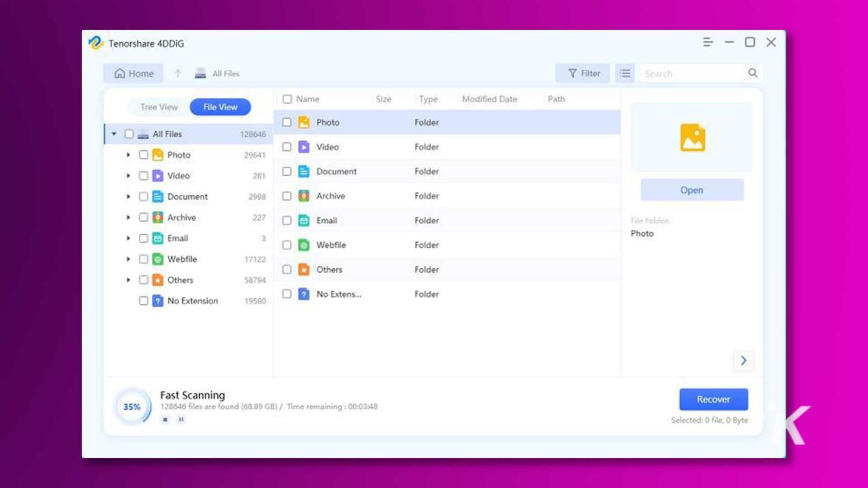Click the Open button in preview
The width and height of the screenshot is (868, 488).
[692, 190]
